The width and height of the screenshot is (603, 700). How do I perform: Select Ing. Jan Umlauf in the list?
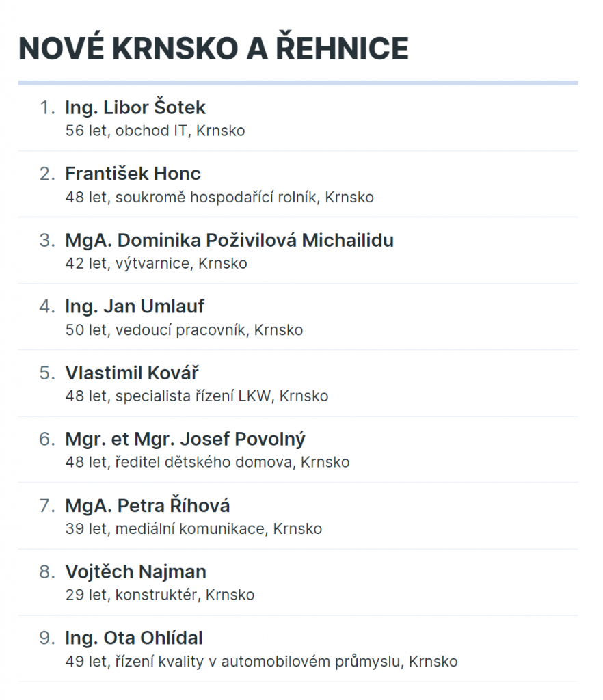[x=135, y=307]
